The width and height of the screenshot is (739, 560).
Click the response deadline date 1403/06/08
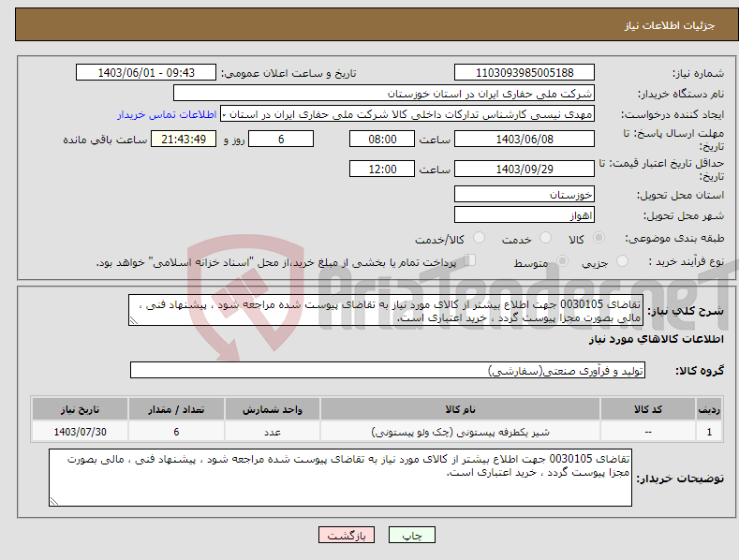(x=525, y=139)
